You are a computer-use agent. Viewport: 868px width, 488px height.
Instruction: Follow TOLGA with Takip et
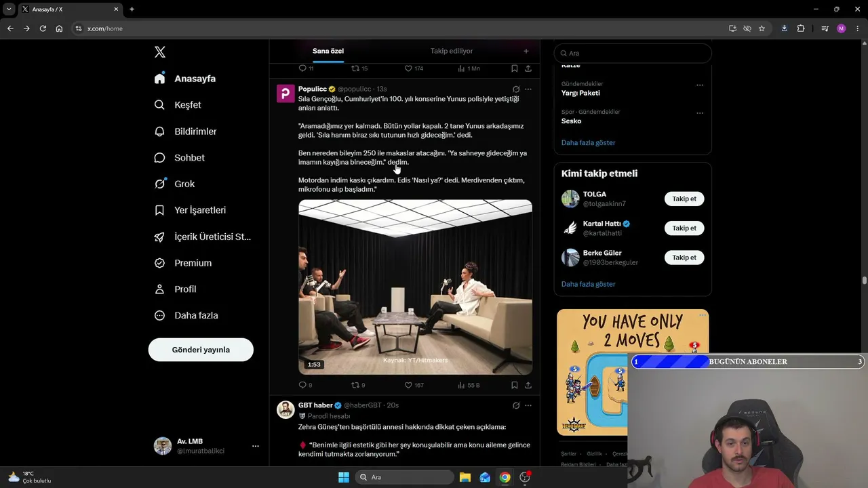(x=684, y=199)
